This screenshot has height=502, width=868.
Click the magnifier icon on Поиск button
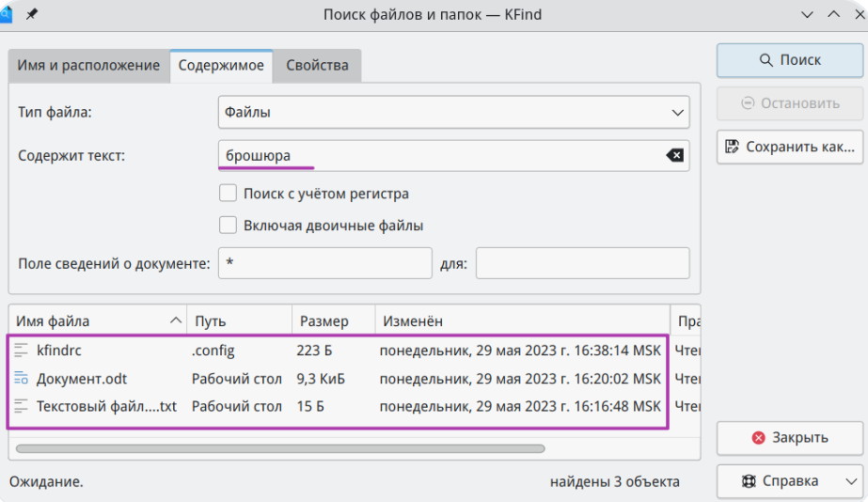click(x=765, y=60)
